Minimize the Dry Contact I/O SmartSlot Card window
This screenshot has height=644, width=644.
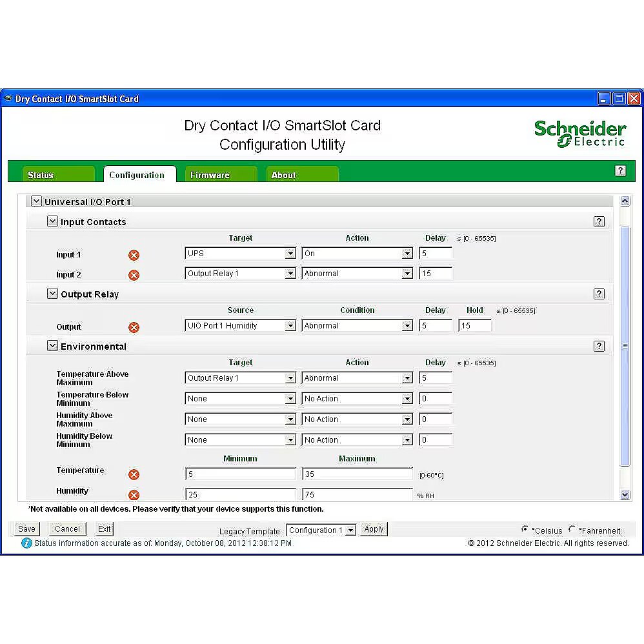point(604,99)
